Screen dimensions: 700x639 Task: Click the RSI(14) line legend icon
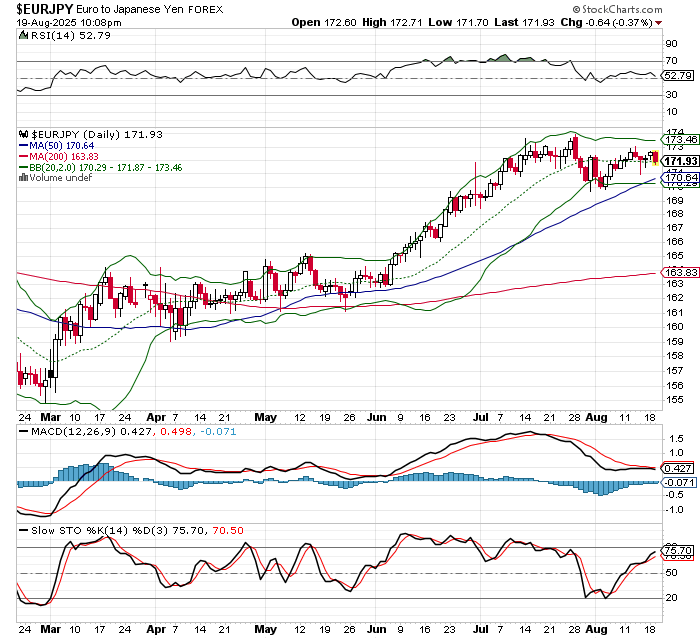click(25, 36)
